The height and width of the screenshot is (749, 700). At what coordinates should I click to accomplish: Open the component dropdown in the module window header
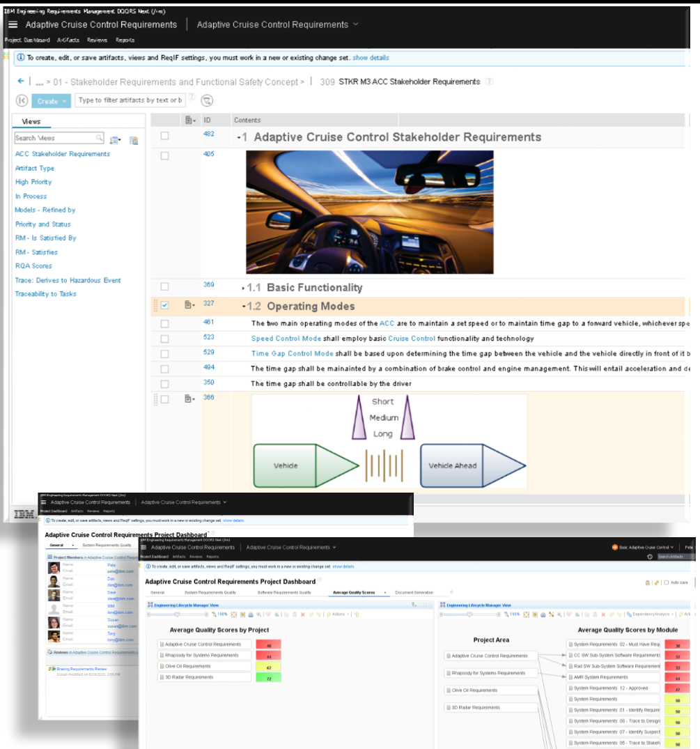coord(355,24)
